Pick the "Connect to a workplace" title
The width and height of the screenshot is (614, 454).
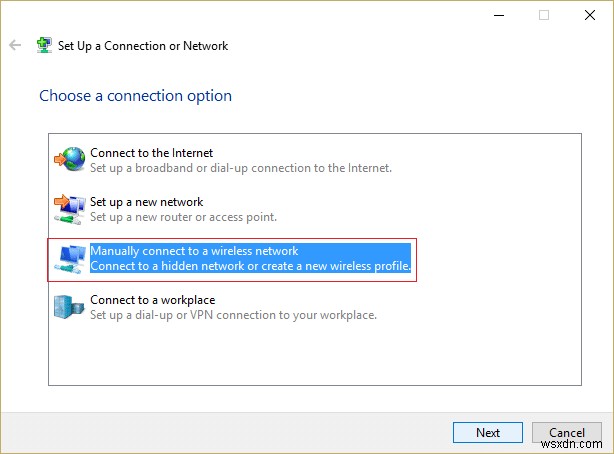(x=152, y=300)
